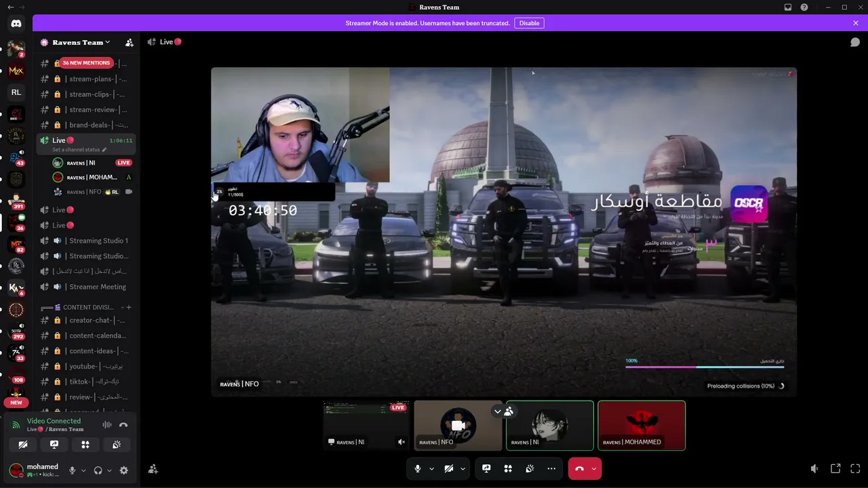This screenshot has height=488, width=868.
Task: Select the RAVENS | NI live stream thumbnail
Action: tap(366, 426)
